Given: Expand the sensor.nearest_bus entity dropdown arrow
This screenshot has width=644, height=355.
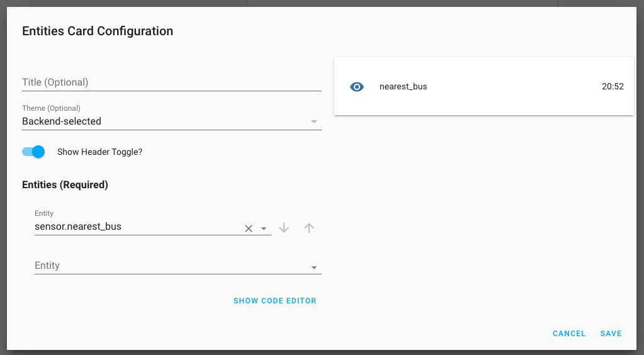Looking at the screenshot, I should click(264, 228).
